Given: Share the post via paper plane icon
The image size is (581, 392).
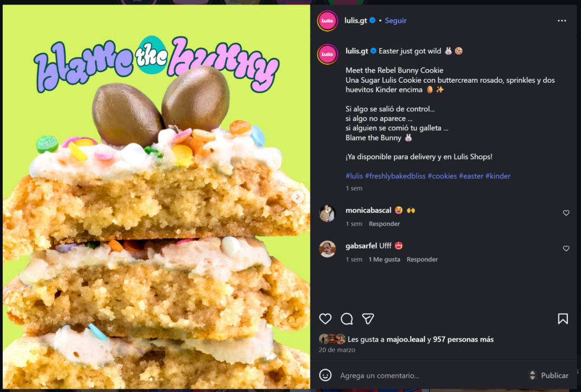Looking at the screenshot, I should coord(368,319).
